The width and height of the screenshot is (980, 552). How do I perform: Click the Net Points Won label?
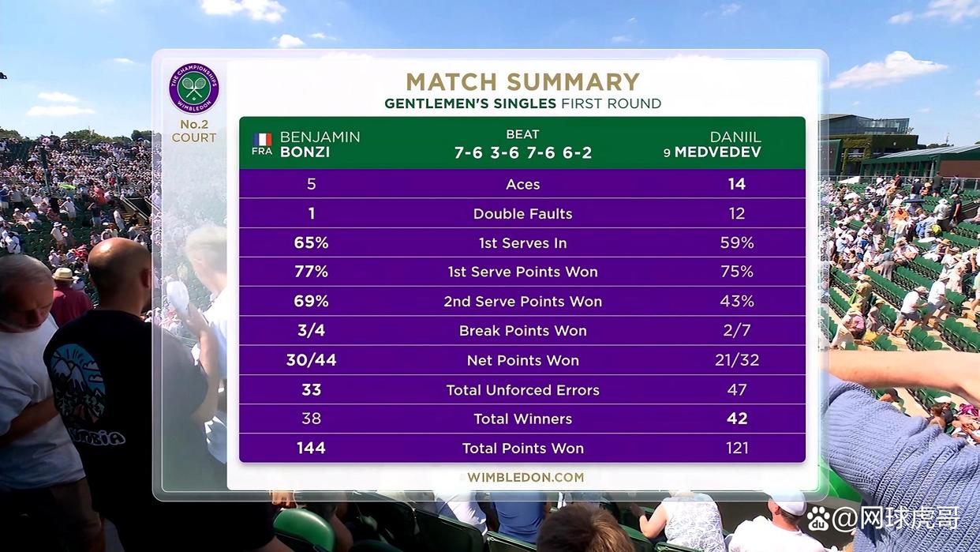pos(522,360)
